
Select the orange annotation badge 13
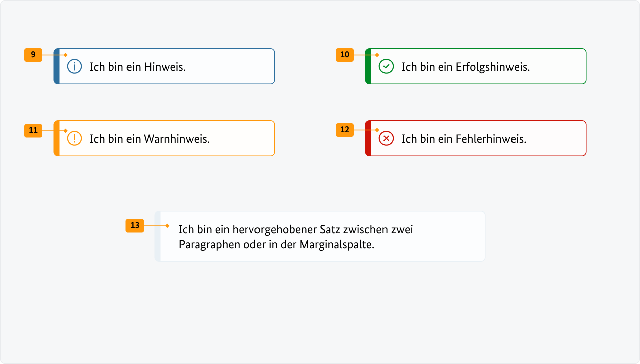[x=135, y=226]
